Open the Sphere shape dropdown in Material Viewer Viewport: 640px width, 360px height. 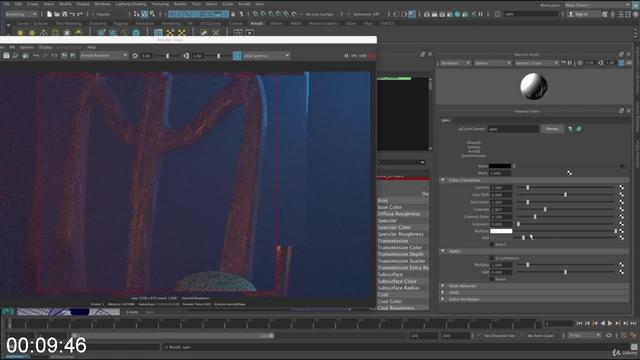(x=493, y=63)
